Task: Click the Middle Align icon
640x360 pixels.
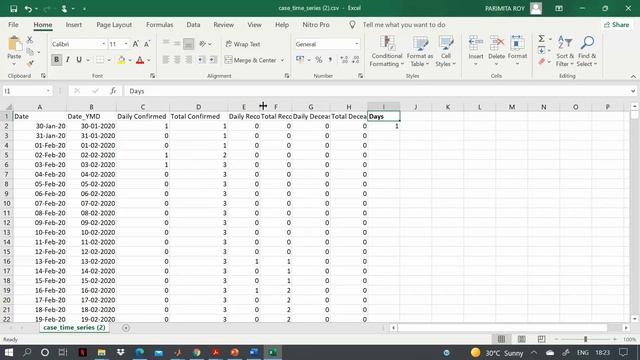Action: [177, 44]
